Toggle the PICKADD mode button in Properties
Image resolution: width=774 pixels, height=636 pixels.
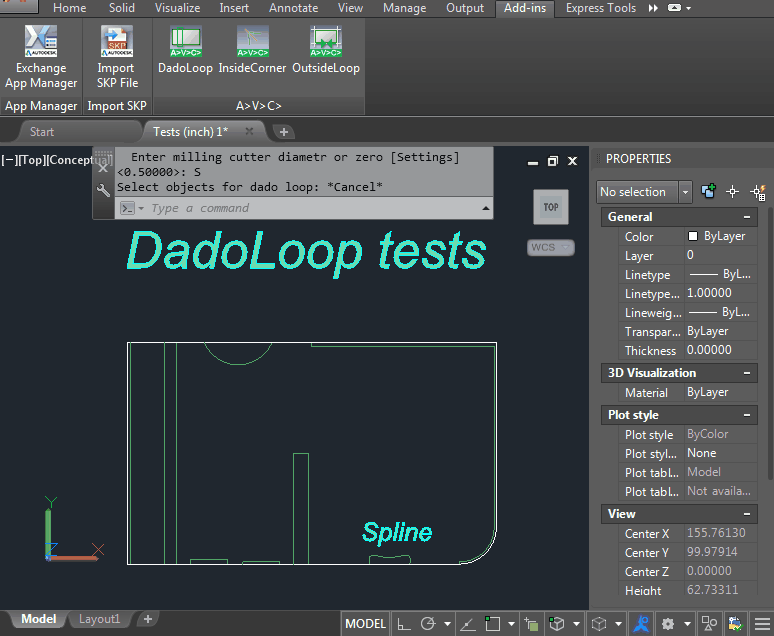[709, 192]
